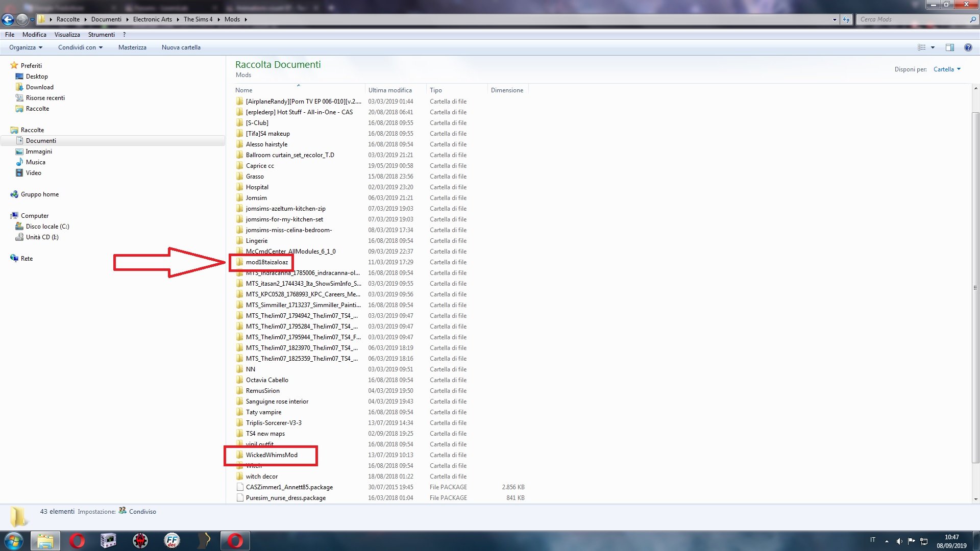Image resolution: width=980 pixels, height=551 pixels.
Task: Open Unità CD (I:) drive
Action: coord(42,237)
